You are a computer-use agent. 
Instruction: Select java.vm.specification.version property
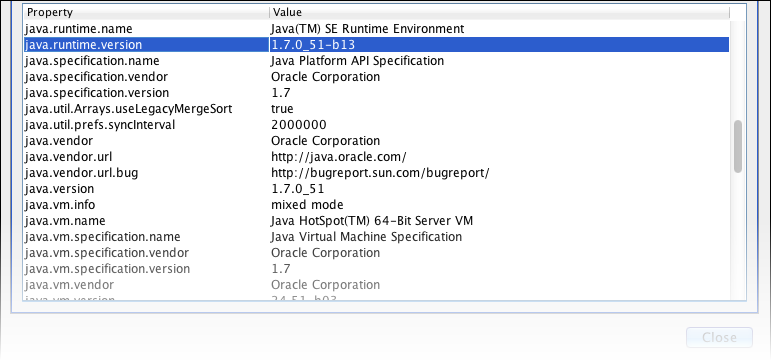pos(376,269)
